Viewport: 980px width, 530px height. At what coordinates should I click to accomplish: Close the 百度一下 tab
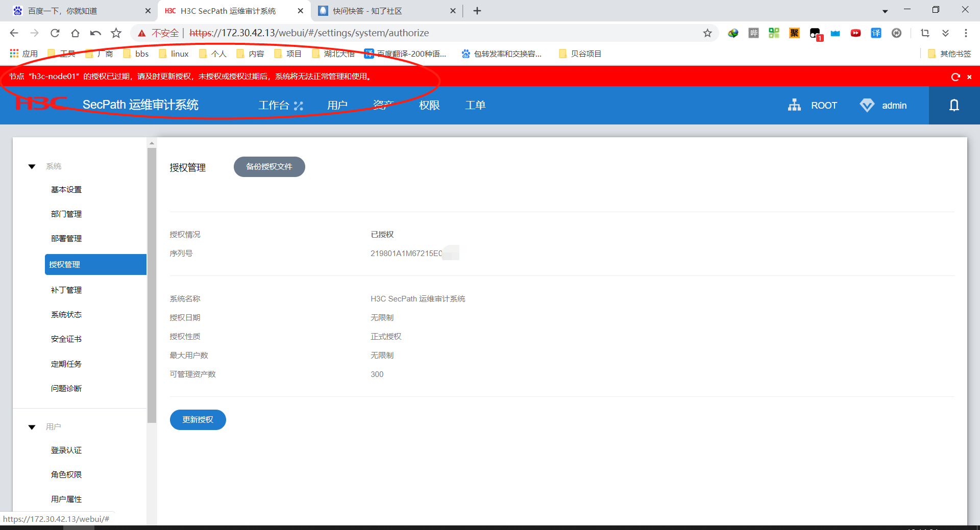(148, 11)
